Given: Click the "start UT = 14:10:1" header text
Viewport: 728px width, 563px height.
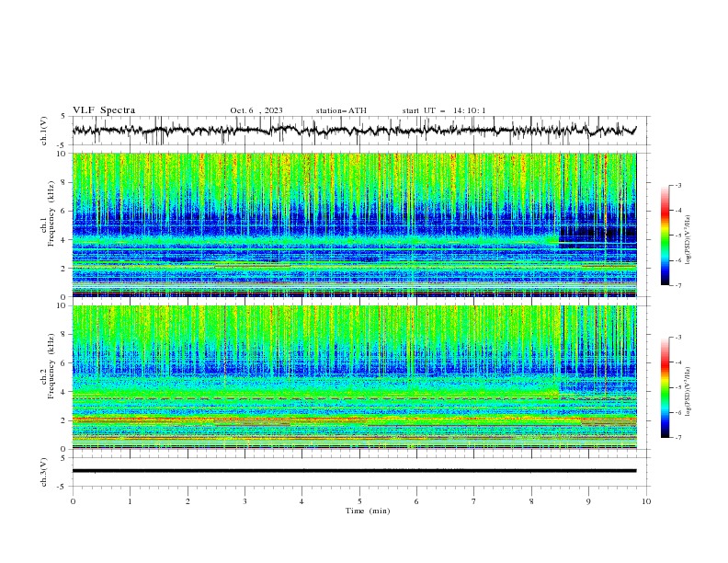Looking at the screenshot, I should pos(444,110).
